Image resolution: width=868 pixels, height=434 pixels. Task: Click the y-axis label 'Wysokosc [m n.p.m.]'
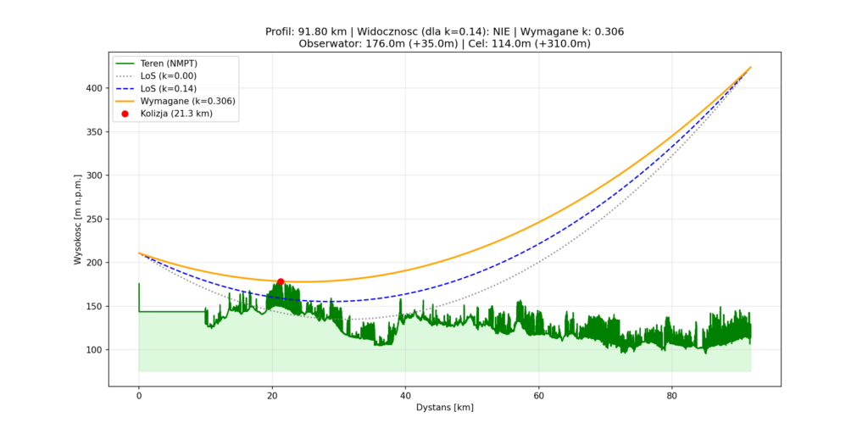point(78,220)
